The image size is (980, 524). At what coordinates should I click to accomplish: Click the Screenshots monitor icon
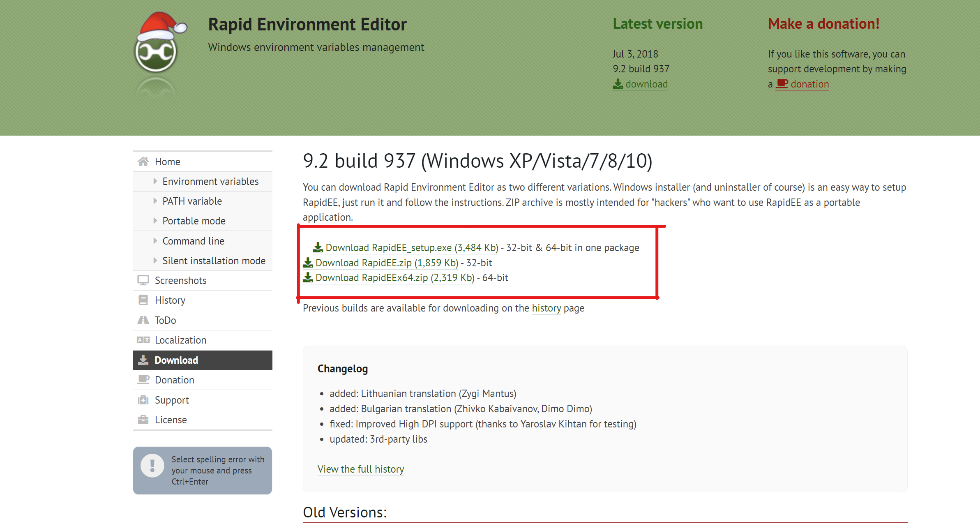coord(143,280)
